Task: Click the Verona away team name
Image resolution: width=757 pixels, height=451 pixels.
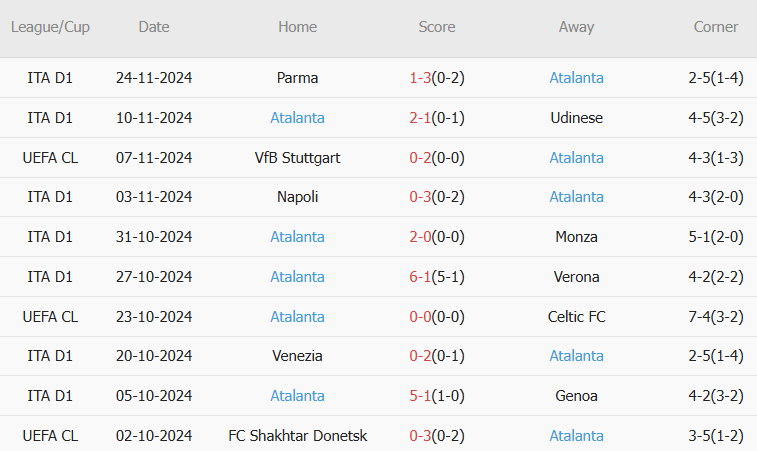Action: (576, 277)
